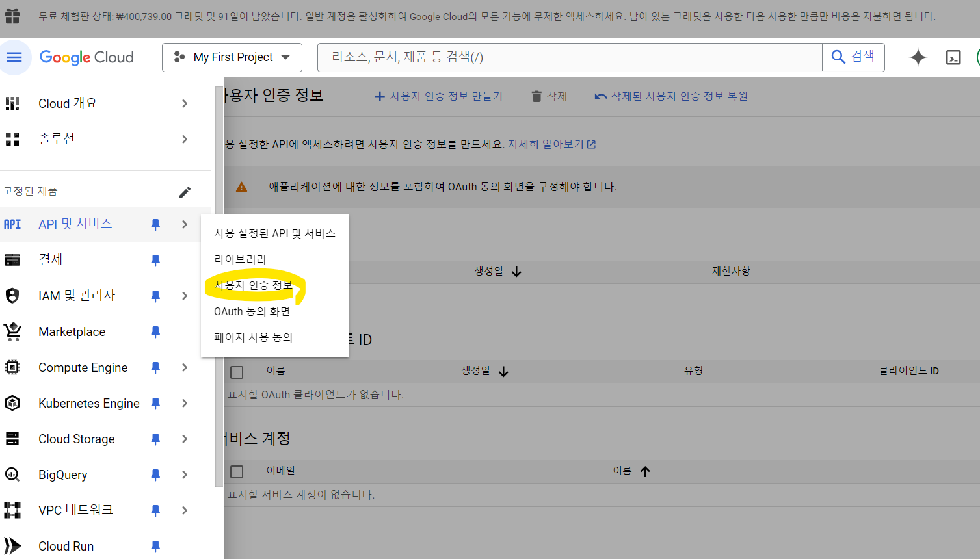Screen dimensions: 980x559
Task: Unpin IAM 및 관리자 pin icon
Action: tap(155, 296)
